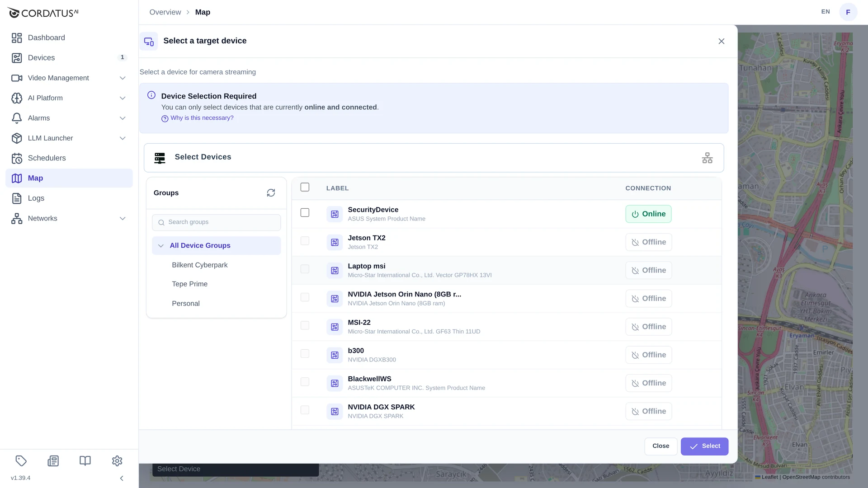Check the SecurityDevice checkbox
868x488 pixels.
point(305,213)
